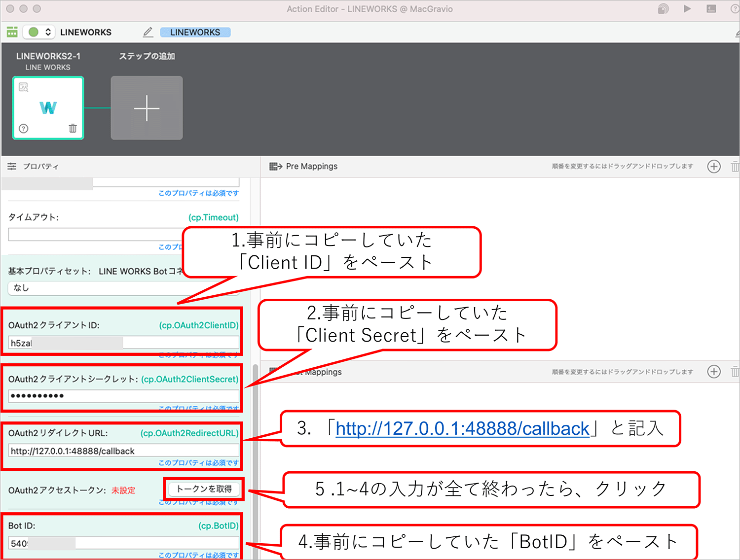Open the base property set dropdown
740x560 pixels.
tap(123, 288)
